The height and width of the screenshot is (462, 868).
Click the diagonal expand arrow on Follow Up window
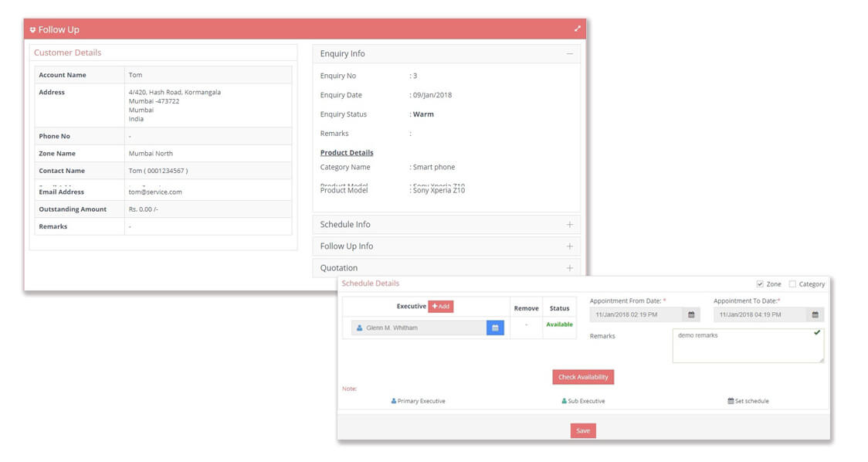coord(578,27)
